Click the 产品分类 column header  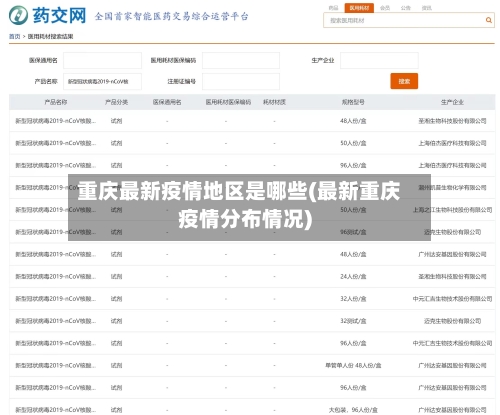click(x=116, y=102)
